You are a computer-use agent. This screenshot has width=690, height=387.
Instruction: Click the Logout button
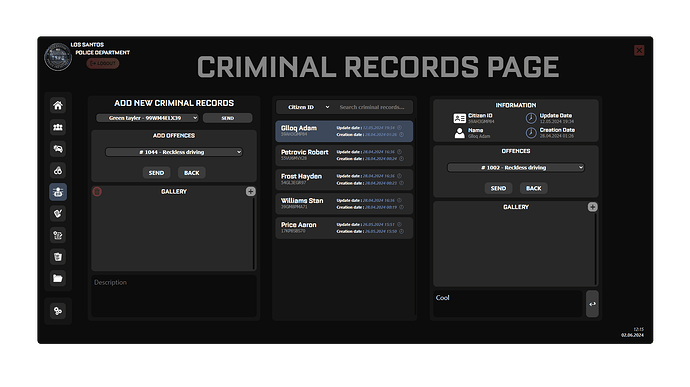103,63
